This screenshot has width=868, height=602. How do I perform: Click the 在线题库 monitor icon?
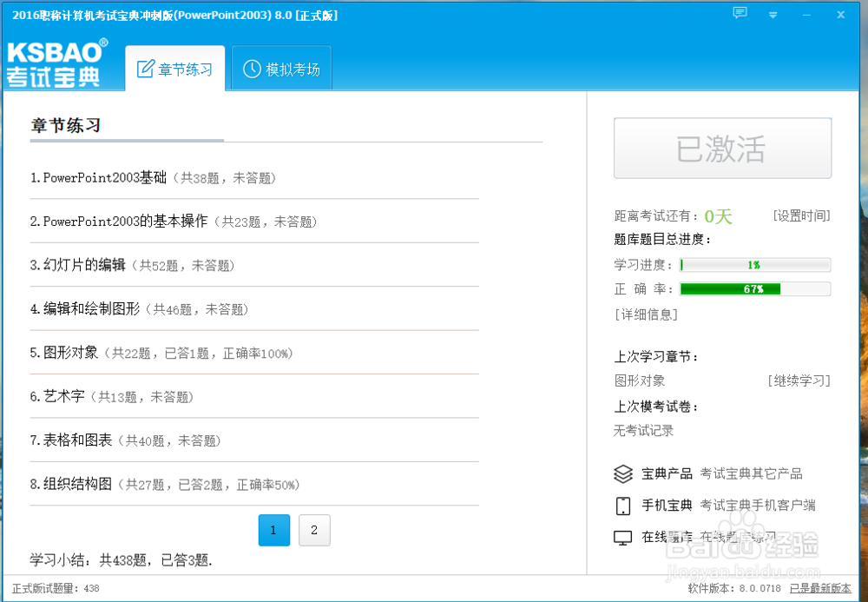coord(623,538)
